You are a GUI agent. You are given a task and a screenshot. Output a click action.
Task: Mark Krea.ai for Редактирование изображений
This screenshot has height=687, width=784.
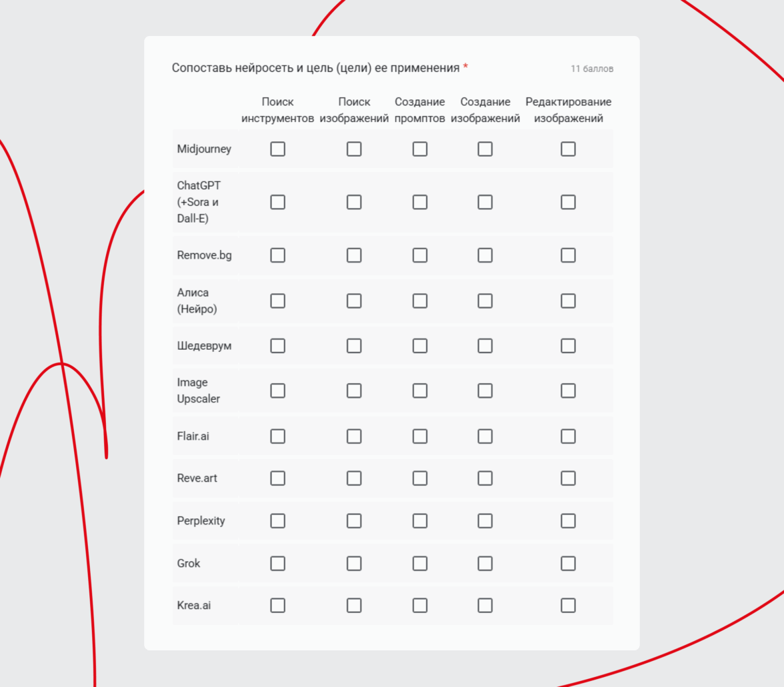pyautogui.click(x=568, y=606)
